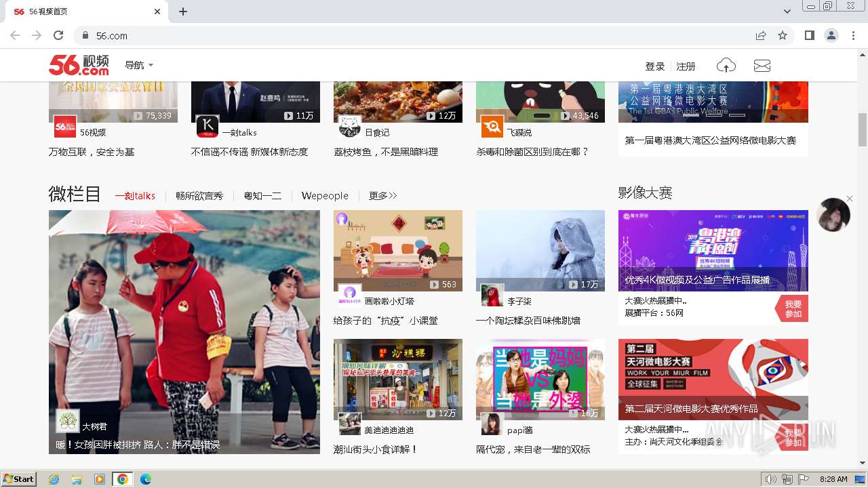This screenshot has height=488, width=868.
Task: Select third carousel indicator on film banner
Action: coord(737,115)
